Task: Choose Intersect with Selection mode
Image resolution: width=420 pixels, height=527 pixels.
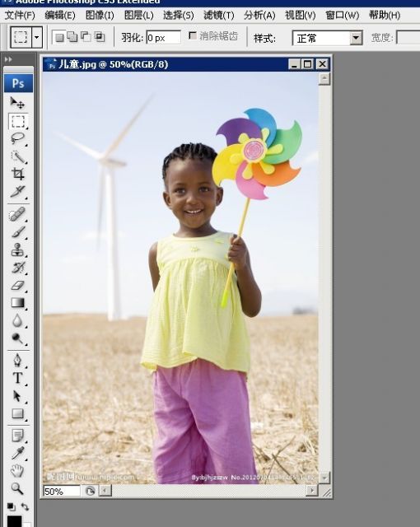Action: [99, 36]
